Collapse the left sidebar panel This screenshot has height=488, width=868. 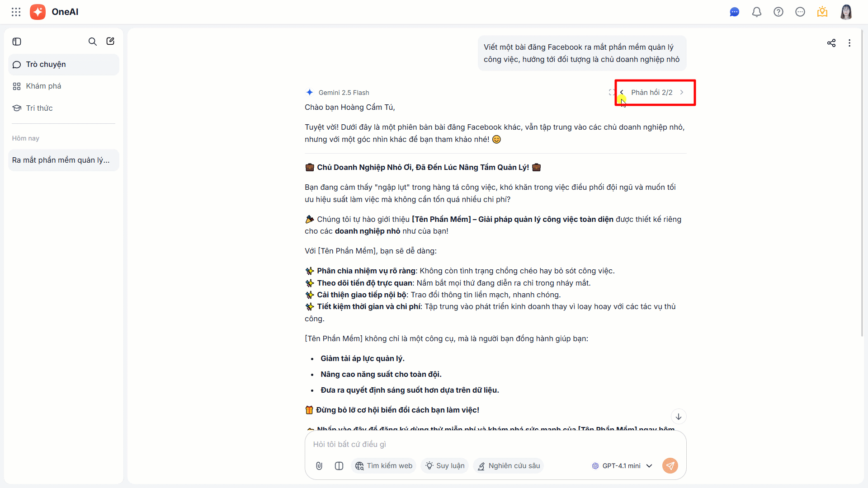pos(17,42)
